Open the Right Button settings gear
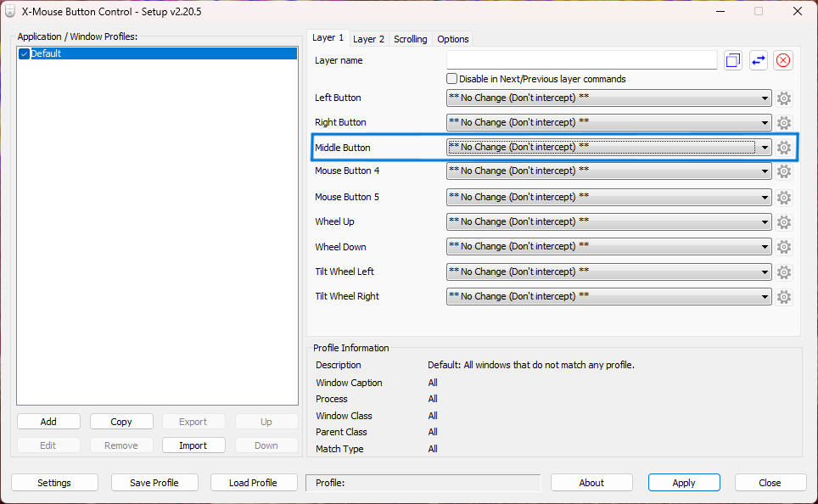 (x=783, y=123)
